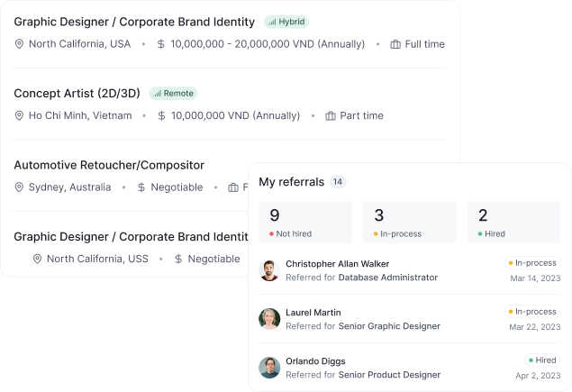Viewport: 572px width, 392px height.
Task: Click the Hybrid work-mode badge
Action: tap(287, 22)
